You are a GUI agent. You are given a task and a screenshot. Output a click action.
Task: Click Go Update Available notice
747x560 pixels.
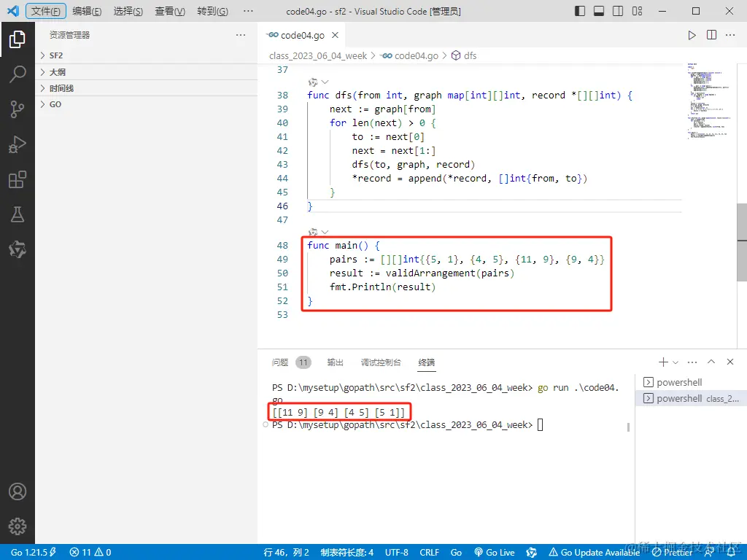[x=594, y=553]
